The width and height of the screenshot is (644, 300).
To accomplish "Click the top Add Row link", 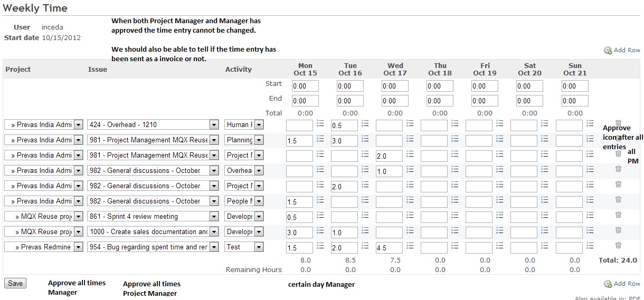I will tap(627, 50).
